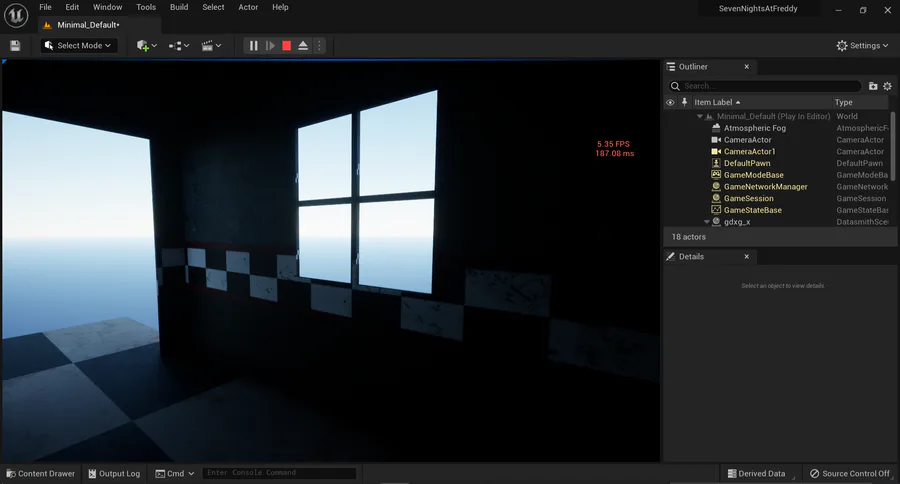Click the CameraActor1 camera icon
The width and height of the screenshot is (900, 484).
[x=716, y=152]
